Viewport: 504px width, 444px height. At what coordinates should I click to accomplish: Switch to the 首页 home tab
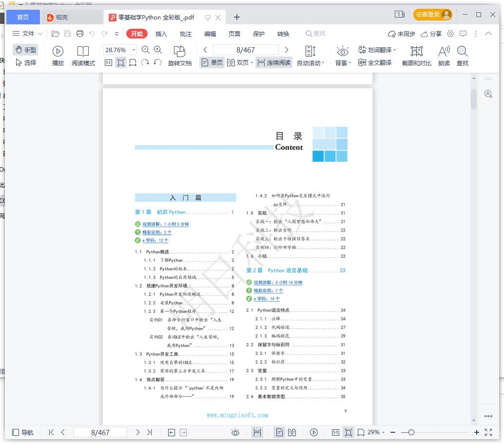click(x=23, y=17)
